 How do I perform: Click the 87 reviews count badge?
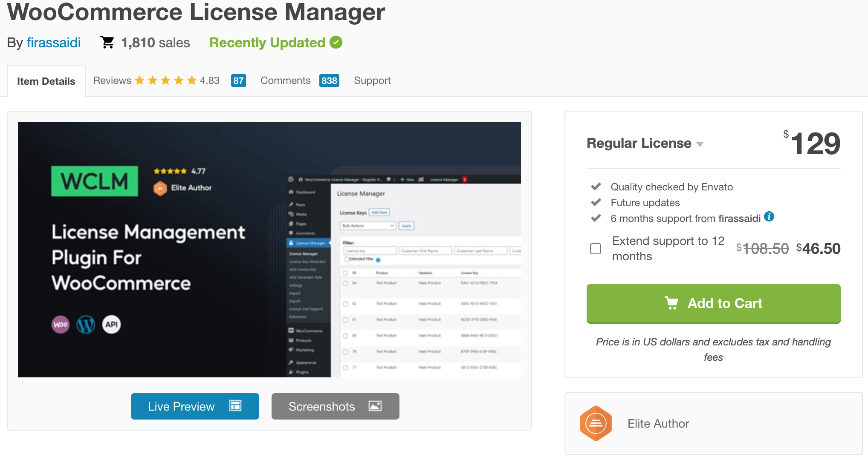pyautogui.click(x=238, y=80)
